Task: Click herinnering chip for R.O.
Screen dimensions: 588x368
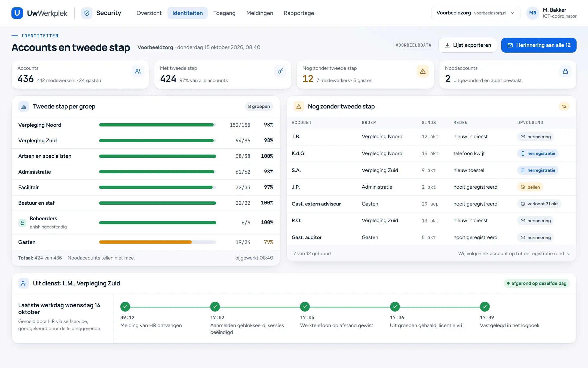Action: 535,221
